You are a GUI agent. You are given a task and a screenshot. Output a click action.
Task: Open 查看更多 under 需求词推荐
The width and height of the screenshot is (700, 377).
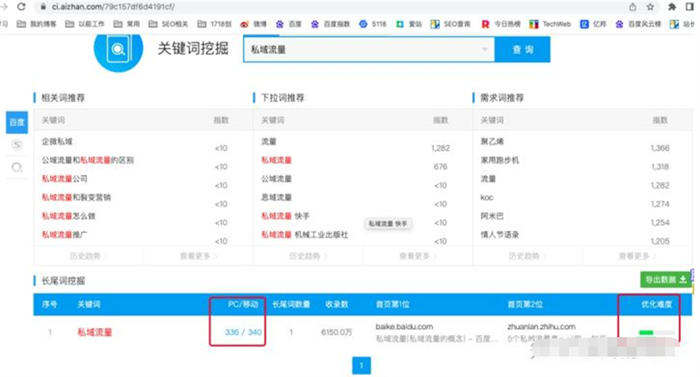pyautogui.click(x=636, y=256)
